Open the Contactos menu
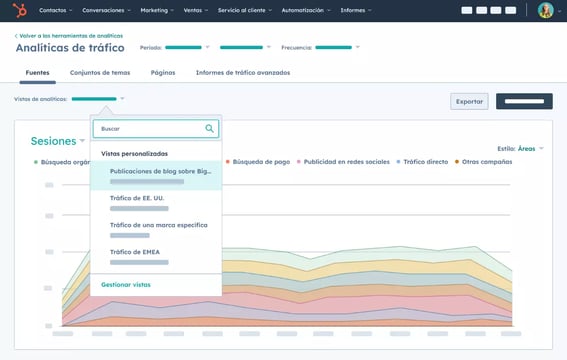The height and width of the screenshot is (360, 567). [x=56, y=10]
